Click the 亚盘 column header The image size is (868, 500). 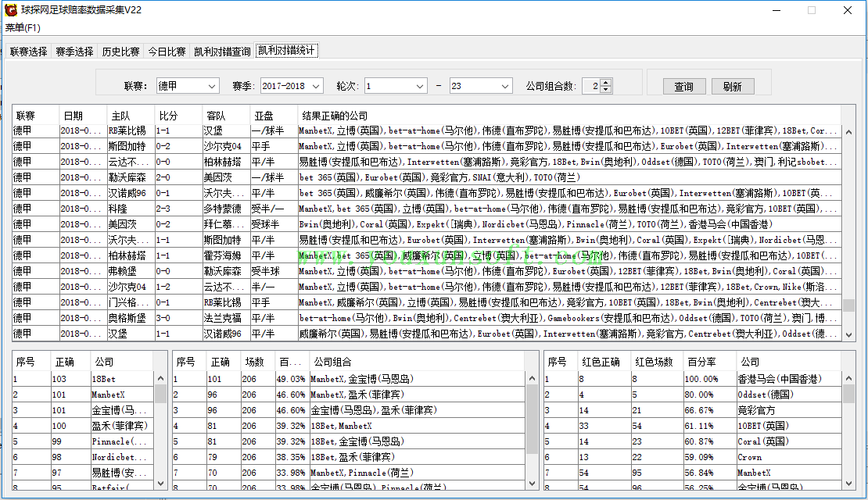click(x=274, y=116)
